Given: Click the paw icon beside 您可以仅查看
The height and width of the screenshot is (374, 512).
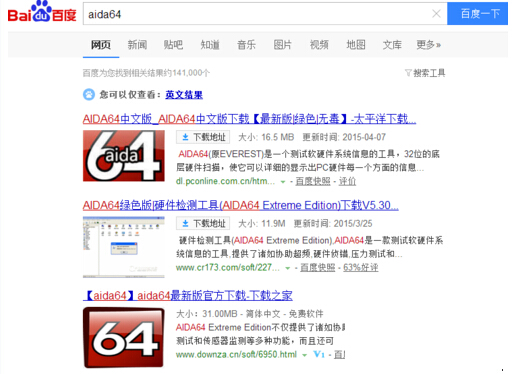Looking at the screenshot, I should pyautogui.click(x=89, y=95).
